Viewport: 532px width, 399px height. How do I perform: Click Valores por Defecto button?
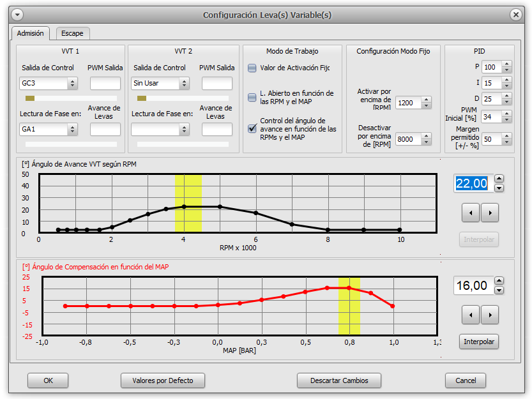163,380
